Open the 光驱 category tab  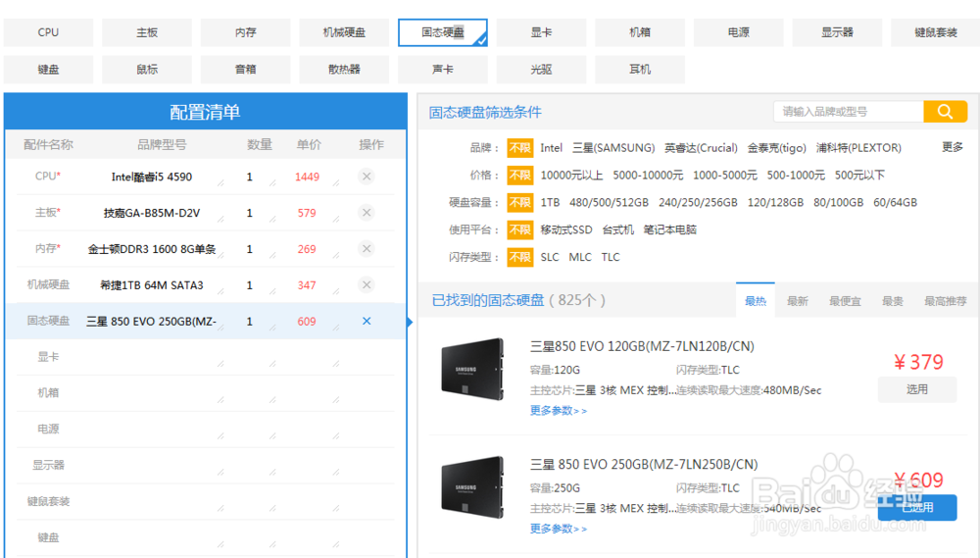pyautogui.click(x=541, y=70)
